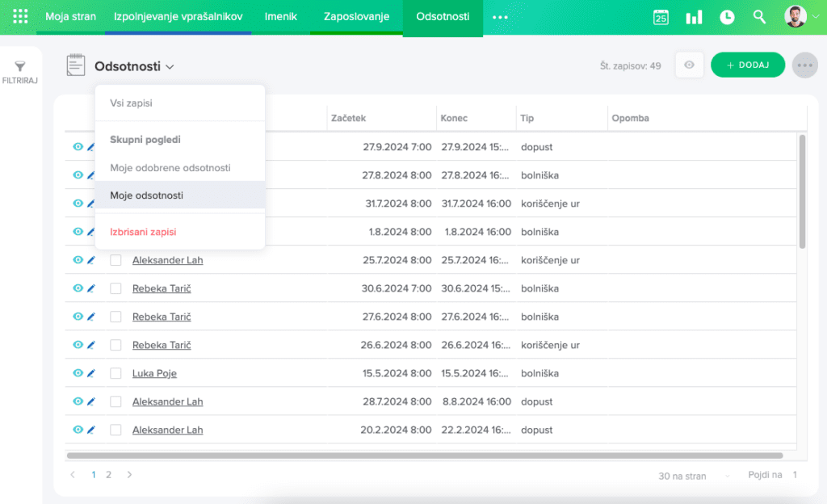Viewport: 827px width, 504px height.
Task: Select checkbox next to first Aleksander Lah
Action: point(115,260)
